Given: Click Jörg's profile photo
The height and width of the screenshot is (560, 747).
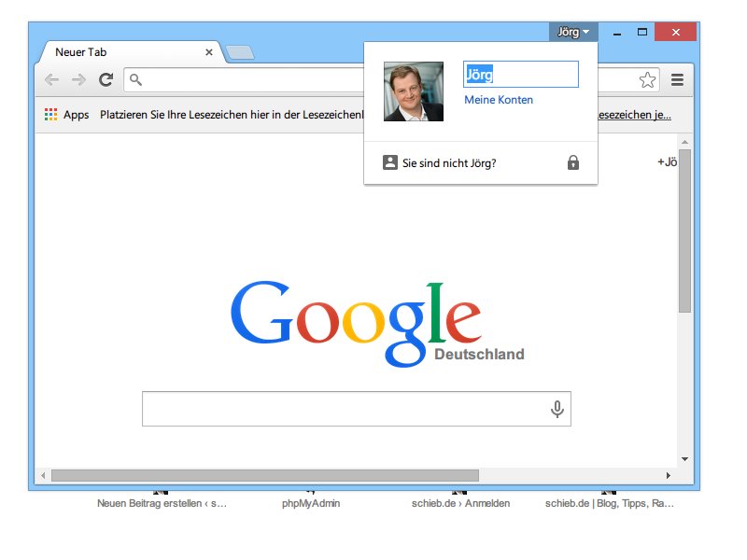Looking at the screenshot, I should (414, 91).
